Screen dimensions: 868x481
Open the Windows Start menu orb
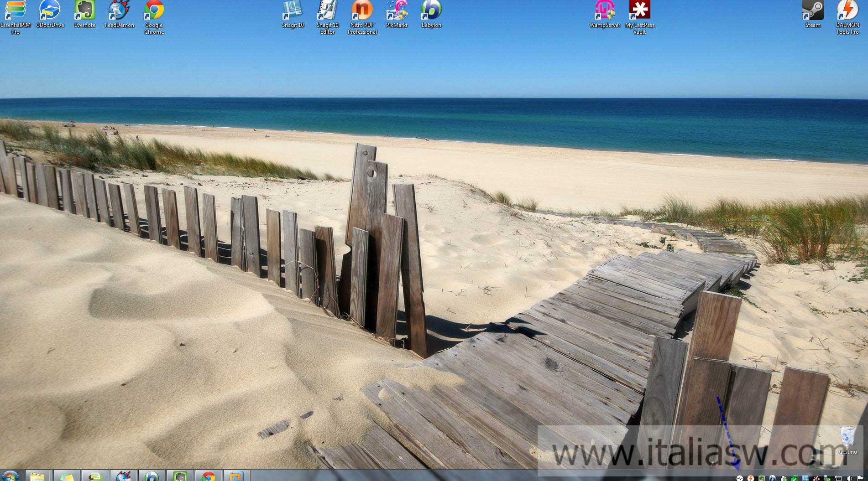10,476
